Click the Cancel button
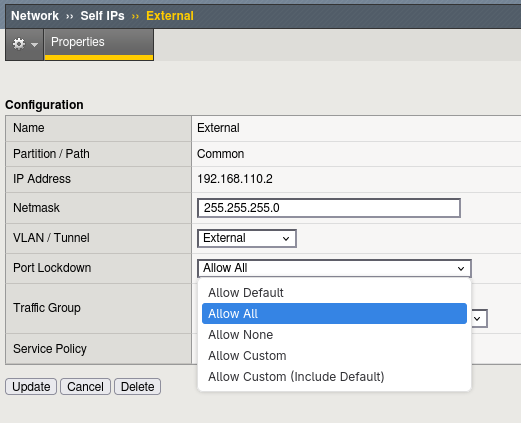This screenshot has width=521, height=423. pos(85,387)
